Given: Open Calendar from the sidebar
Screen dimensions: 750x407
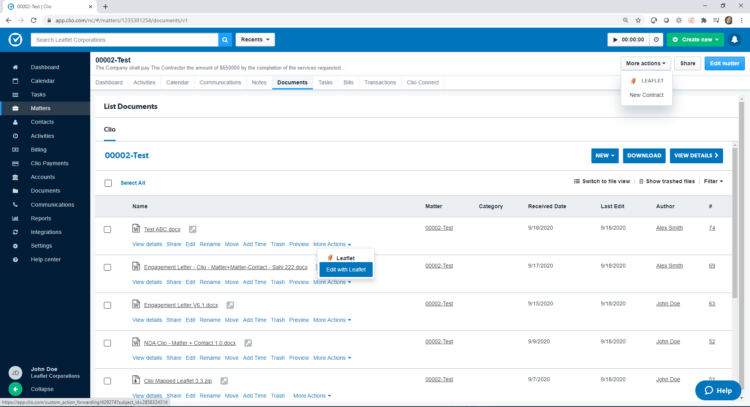Looking at the screenshot, I should click(43, 80).
